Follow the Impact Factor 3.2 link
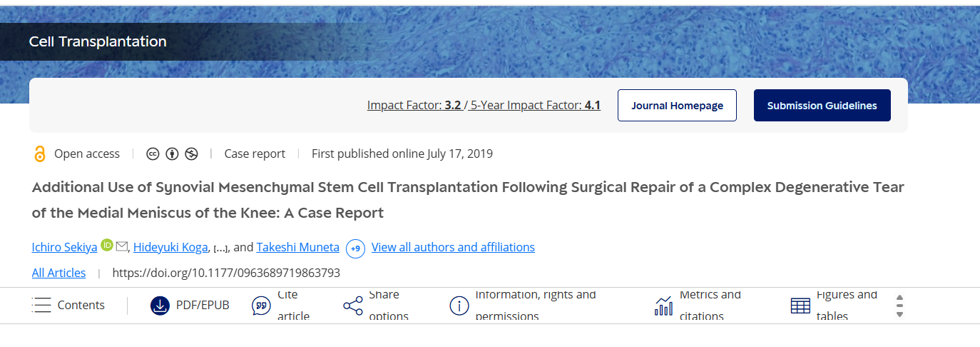This screenshot has width=980, height=347. (414, 106)
